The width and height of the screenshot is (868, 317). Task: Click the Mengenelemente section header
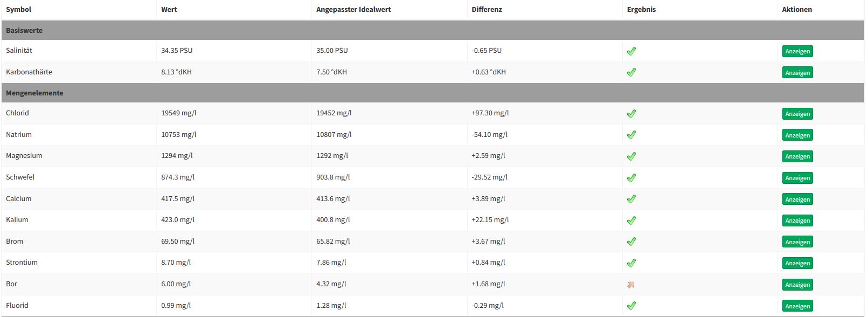[34, 93]
